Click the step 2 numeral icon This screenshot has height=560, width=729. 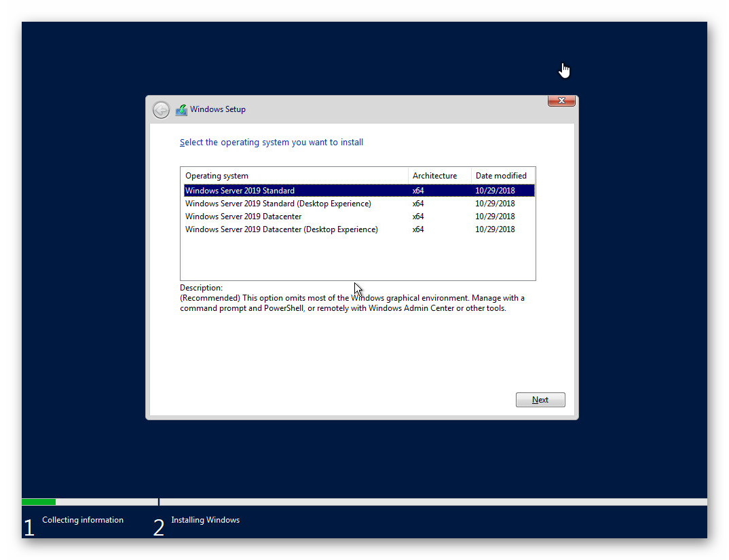(x=158, y=526)
